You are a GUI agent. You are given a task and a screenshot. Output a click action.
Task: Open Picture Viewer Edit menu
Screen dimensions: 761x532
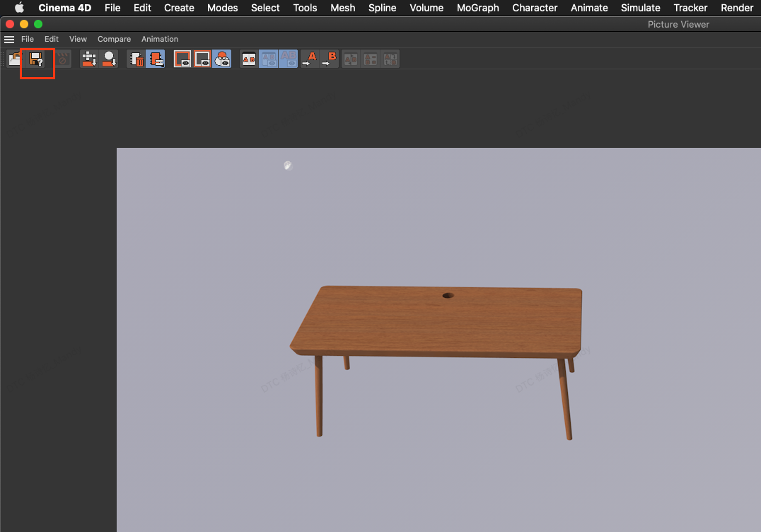coord(52,39)
